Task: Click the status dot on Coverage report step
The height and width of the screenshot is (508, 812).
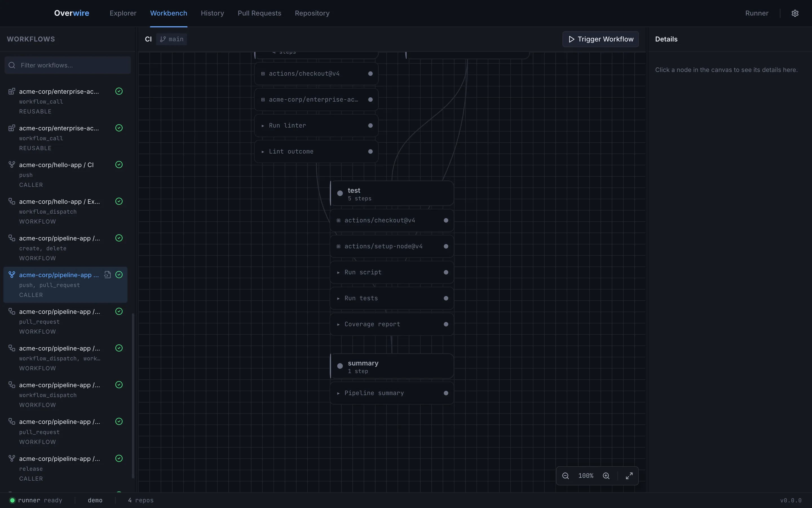Action: 446,324
